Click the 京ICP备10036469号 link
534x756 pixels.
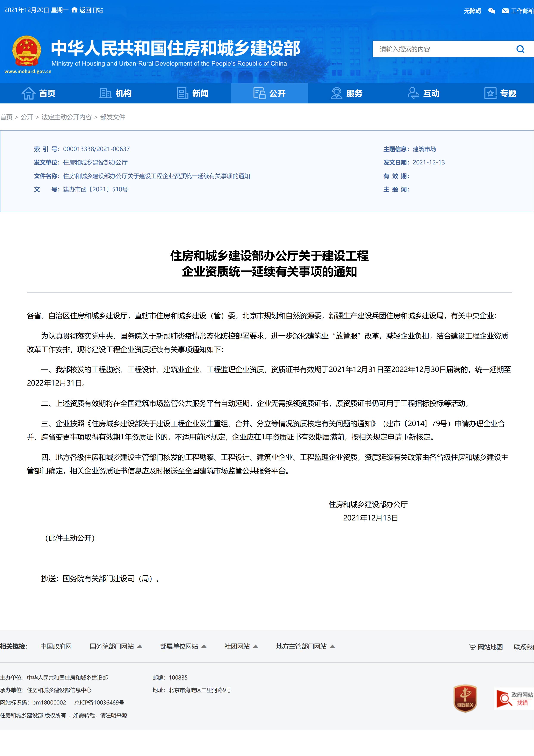point(99,702)
